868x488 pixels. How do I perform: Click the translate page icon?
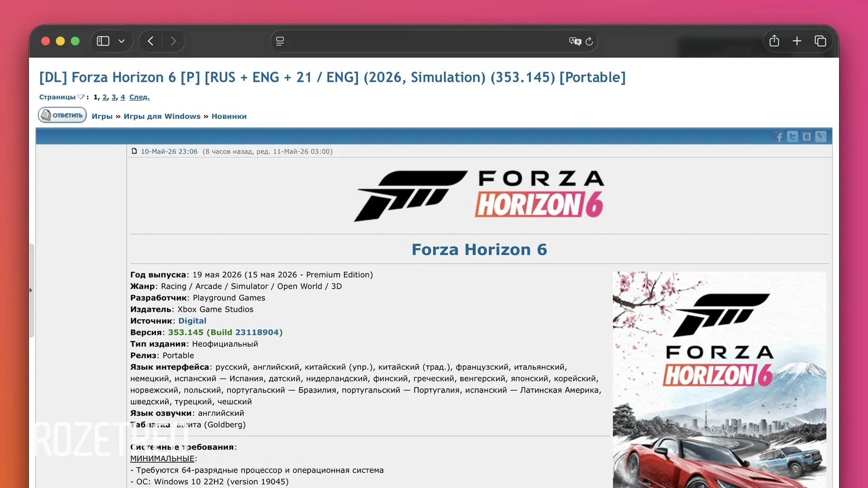pos(575,41)
